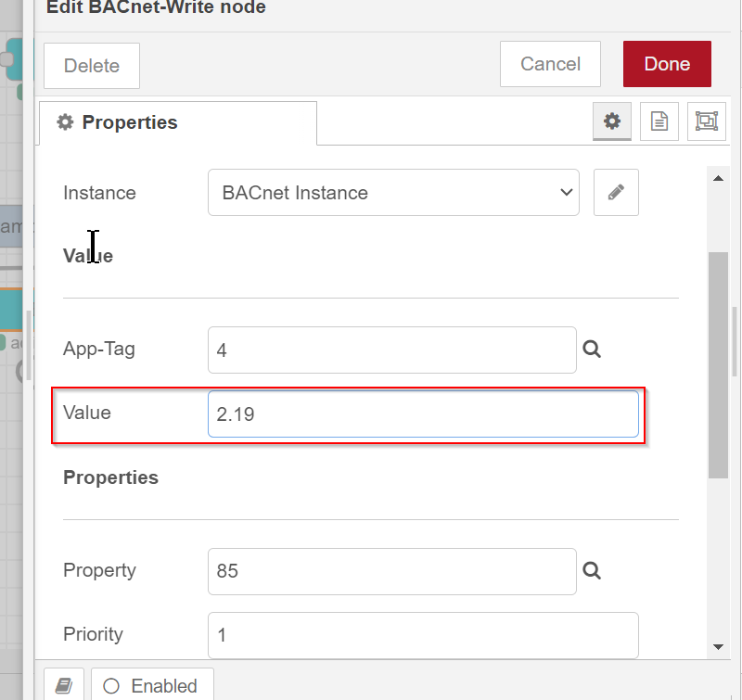Focus the App-Tag input field
Viewport: 742px width, 700px height.
[x=391, y=350]
